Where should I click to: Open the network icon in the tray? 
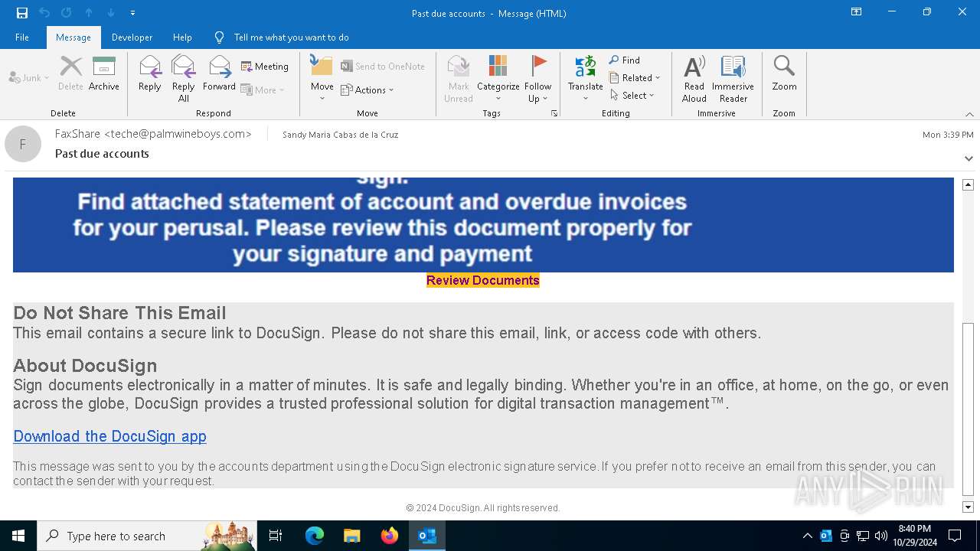863,536
